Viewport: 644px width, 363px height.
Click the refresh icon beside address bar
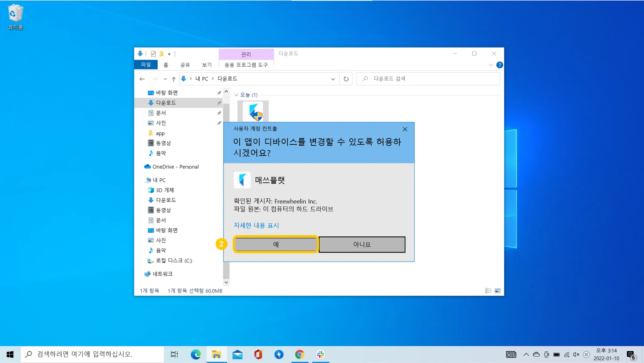(346, 79)
